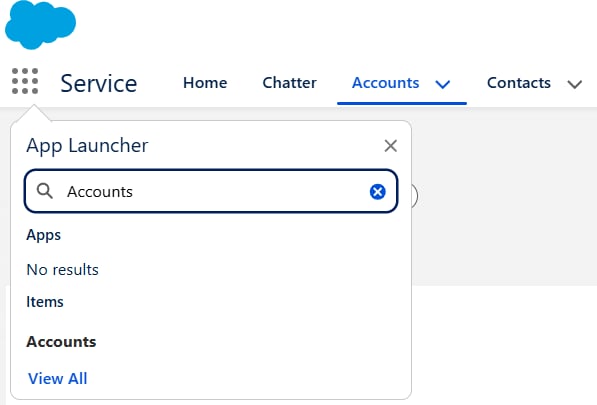Open the Accounts item in results
This screenshot has width=597, height=405.
coord(61,341)
